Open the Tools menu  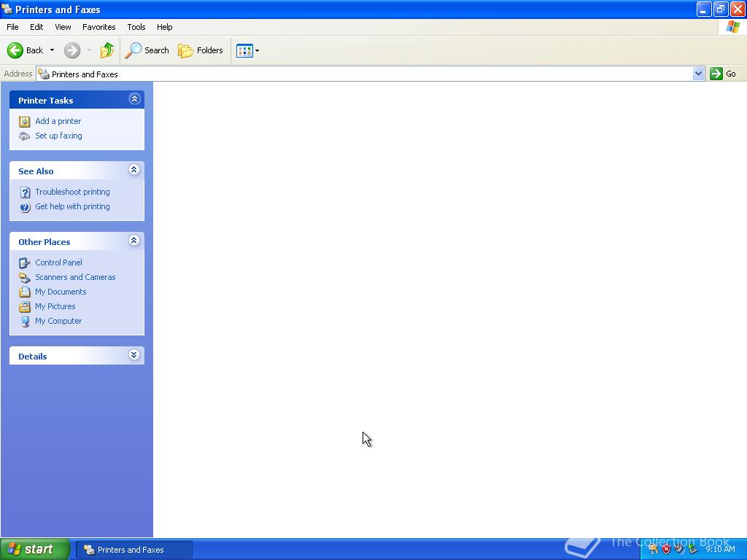tap(136, 27)
